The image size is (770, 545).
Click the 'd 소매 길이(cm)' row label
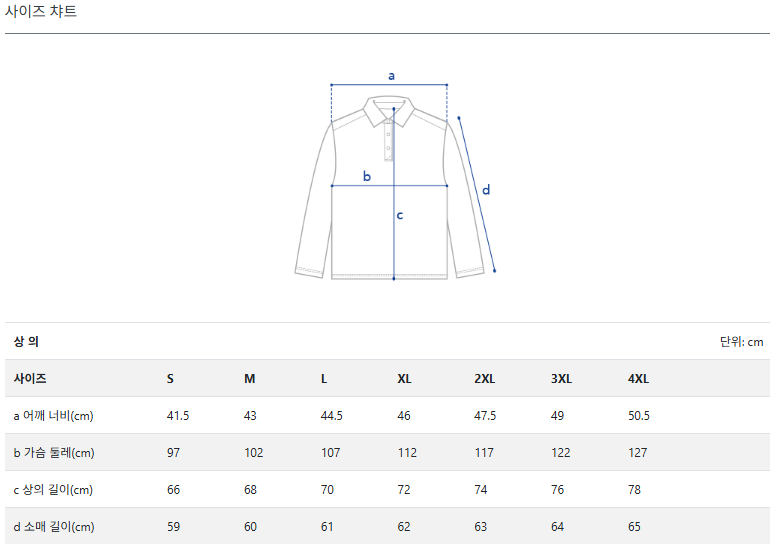click(x=54, y=527)
